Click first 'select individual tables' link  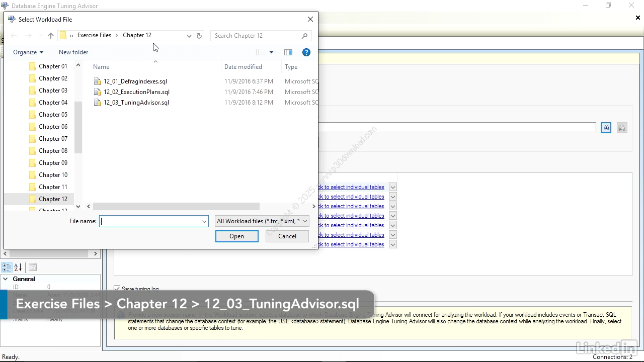point(351,187)
